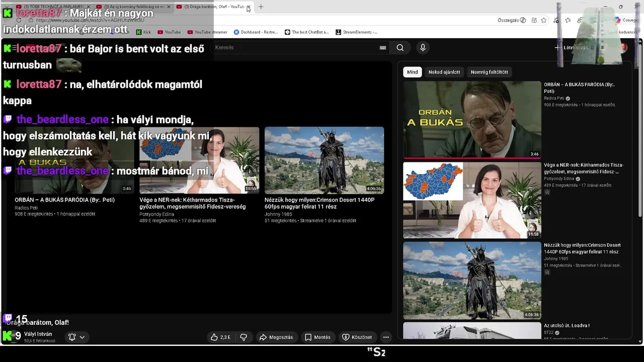Open new browser tab with plus
The image size is (644, 362).
click(x=261, y=7)
